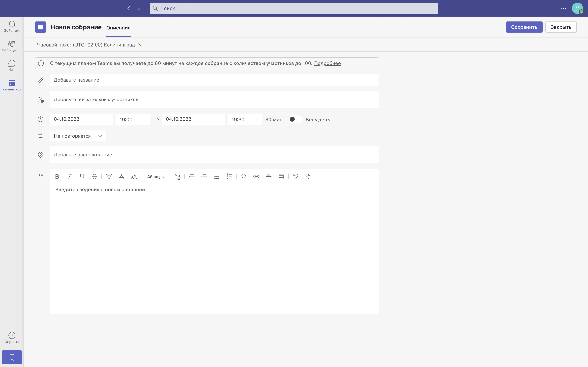The width and height of the screenshot is (588, 367).
Task: Open the three-dots settings menu
Action: pos(563,8)
